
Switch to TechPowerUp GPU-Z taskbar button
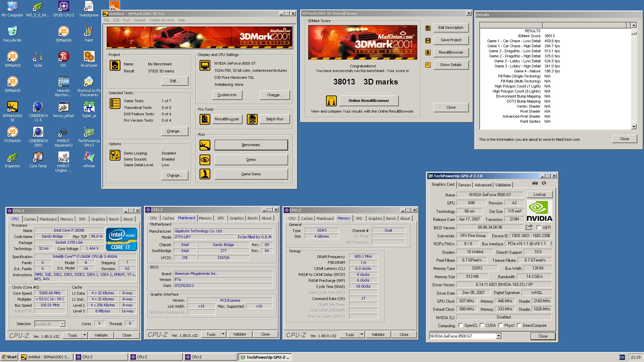(x=265, y=357)
